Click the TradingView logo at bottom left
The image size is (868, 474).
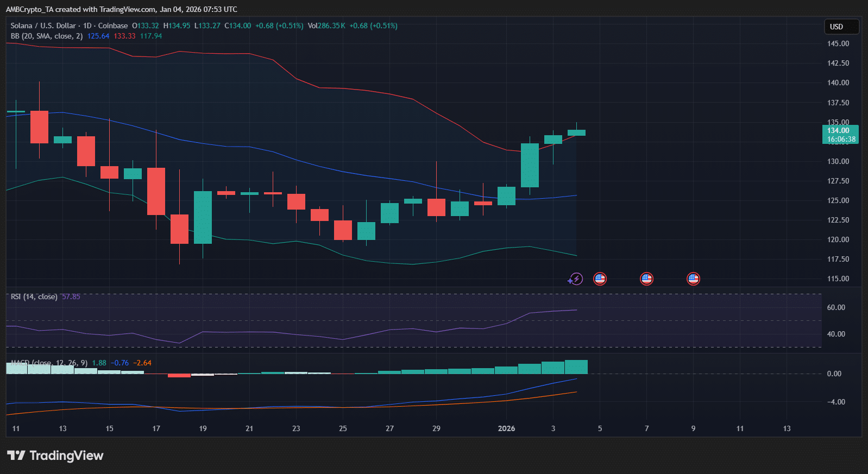tap(55, 456)
